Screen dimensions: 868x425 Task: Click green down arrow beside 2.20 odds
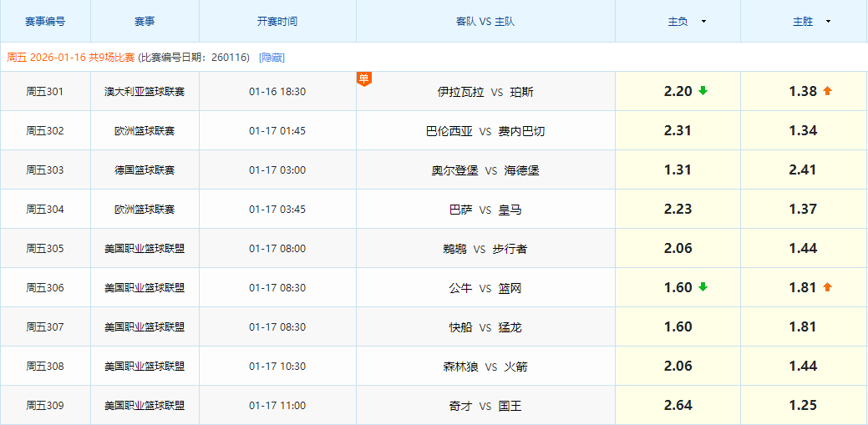(703, 91)
